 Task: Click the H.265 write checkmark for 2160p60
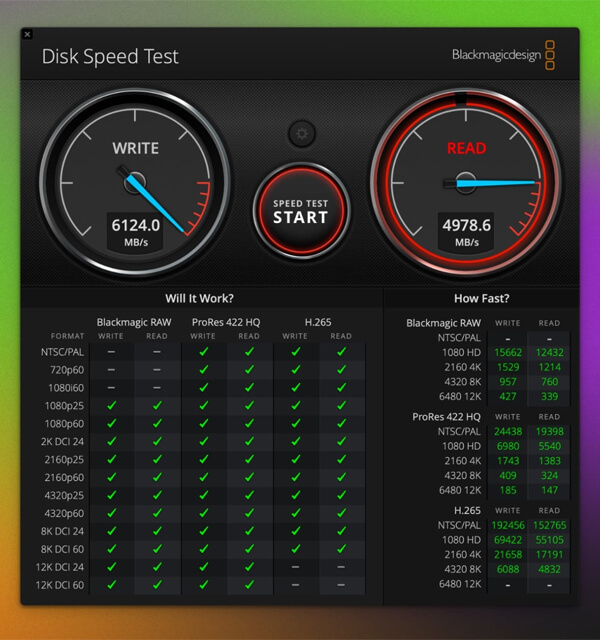[x=296, y=477]
